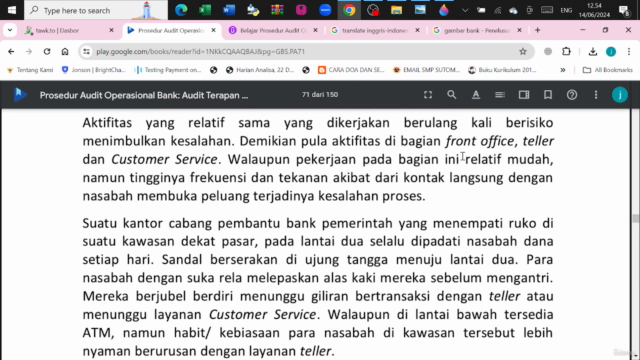Screen dimensions: 640x360
Task: Toggle fullscreen reading mode
Action: (x=428, y=95)
